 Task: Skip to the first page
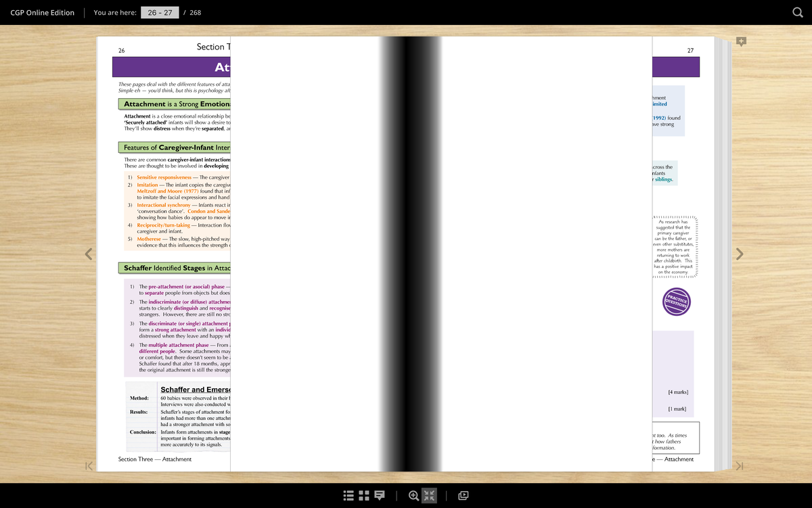[x=88, y=467]
